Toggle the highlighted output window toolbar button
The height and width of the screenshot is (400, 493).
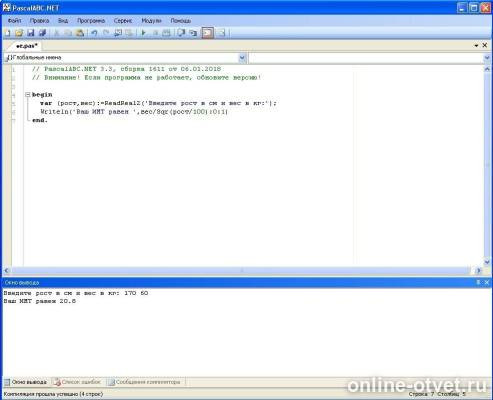[x=207, y=33]
